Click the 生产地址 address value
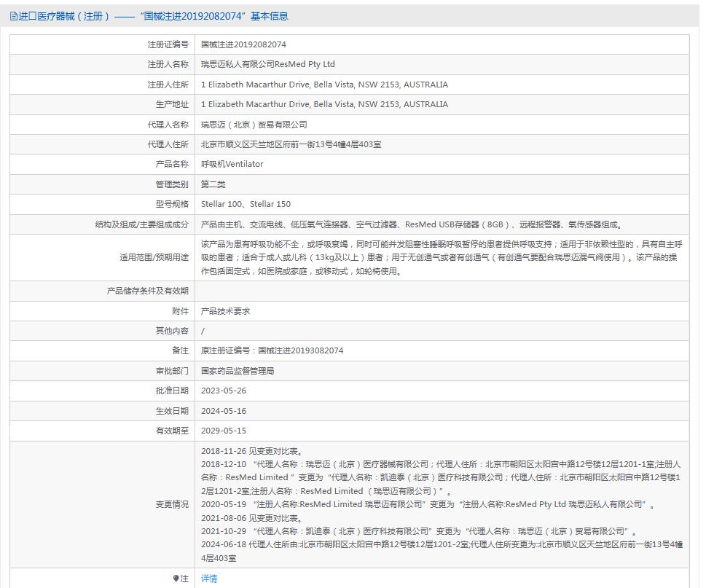 point(324,104)
